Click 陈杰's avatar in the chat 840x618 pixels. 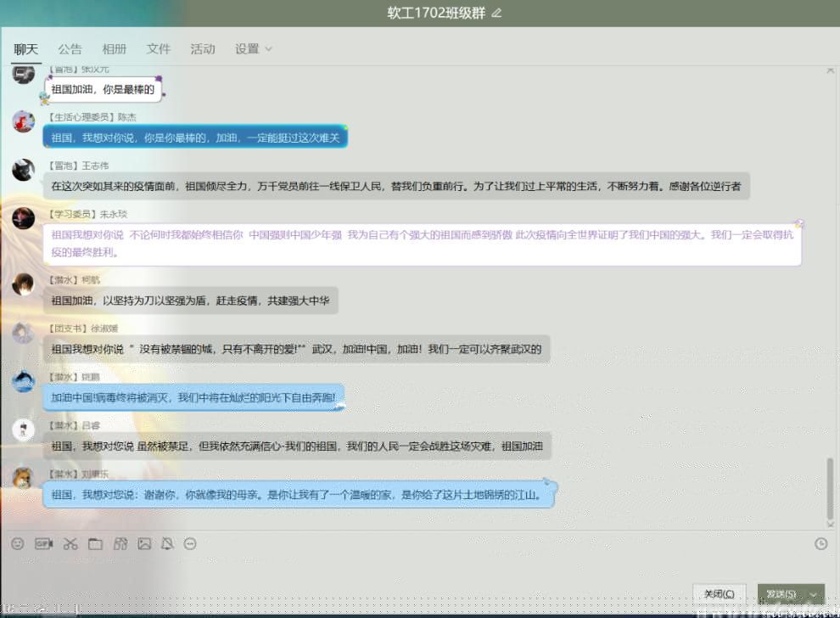(24, 121)
